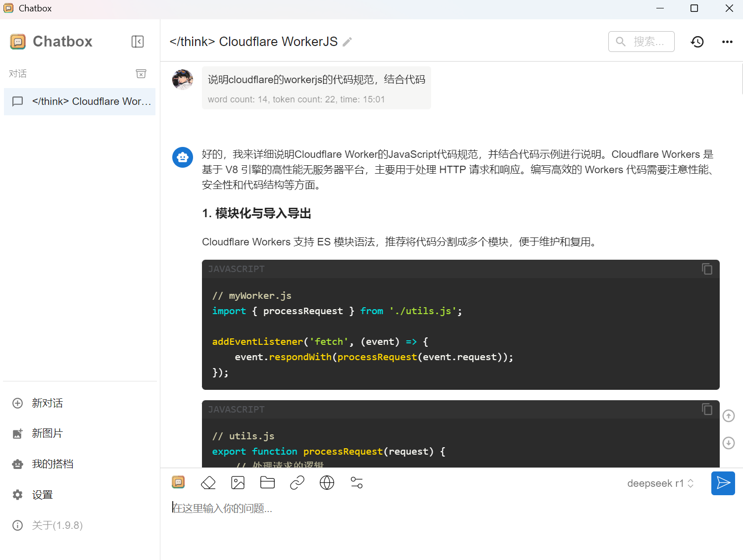Click the search box in header
Viewport: 743px width, 560px height.
click(642, 42)
